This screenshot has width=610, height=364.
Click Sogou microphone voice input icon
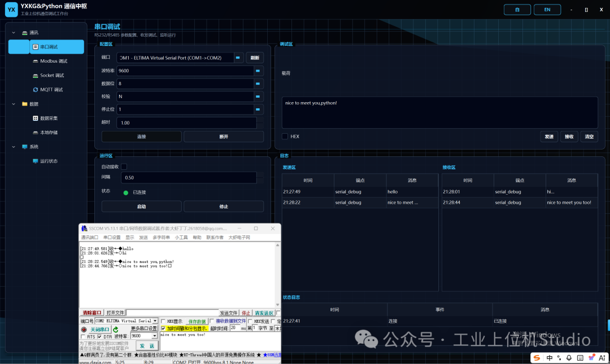[569, 358]
